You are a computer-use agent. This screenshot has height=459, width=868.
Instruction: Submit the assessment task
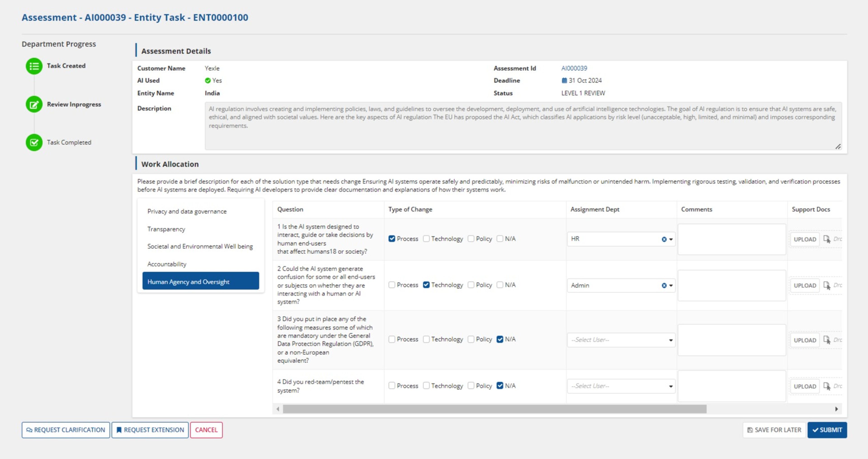827,430
